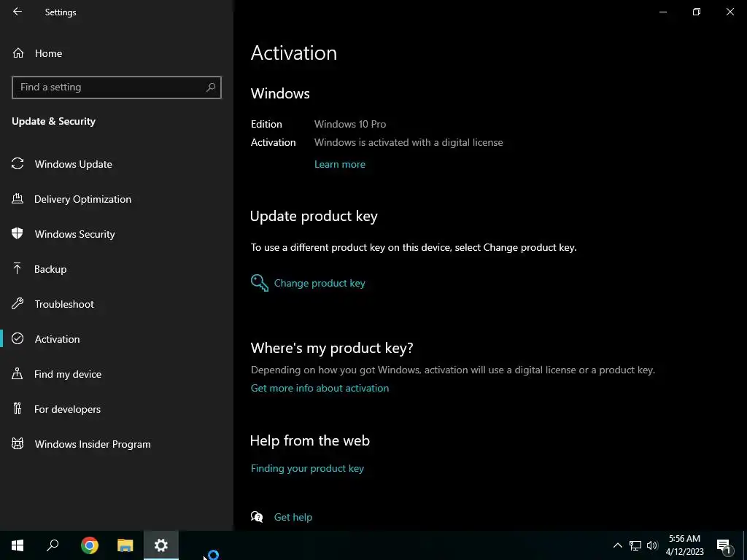Open Windows Security section
The height and width of the screenshot is (560, 747).
[117, 234]
